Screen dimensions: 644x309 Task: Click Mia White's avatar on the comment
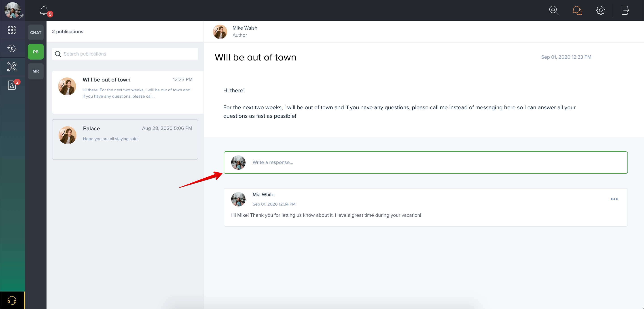[x=238, y=199]
